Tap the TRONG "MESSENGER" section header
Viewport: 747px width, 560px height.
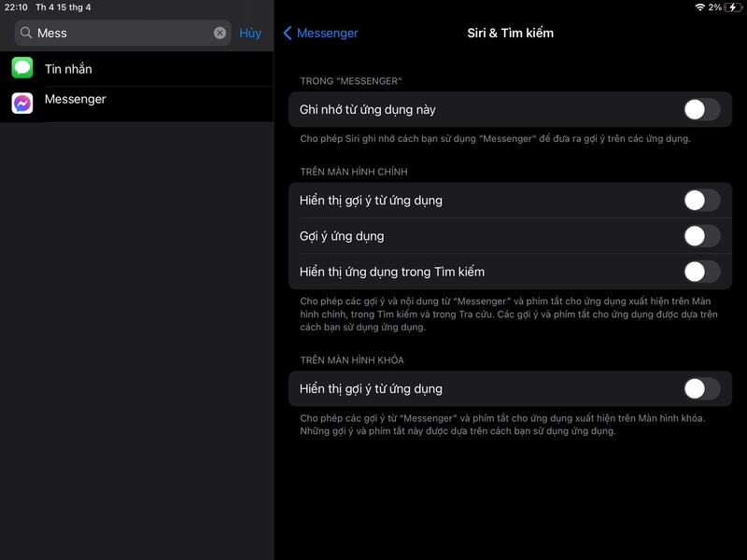click(351, 81)
